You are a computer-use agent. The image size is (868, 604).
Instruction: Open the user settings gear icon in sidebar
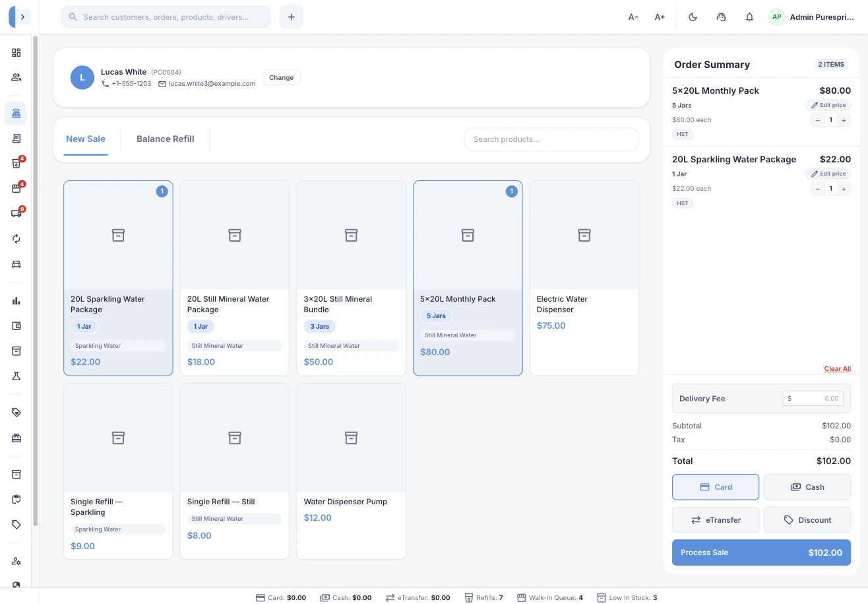pos(16,561)
